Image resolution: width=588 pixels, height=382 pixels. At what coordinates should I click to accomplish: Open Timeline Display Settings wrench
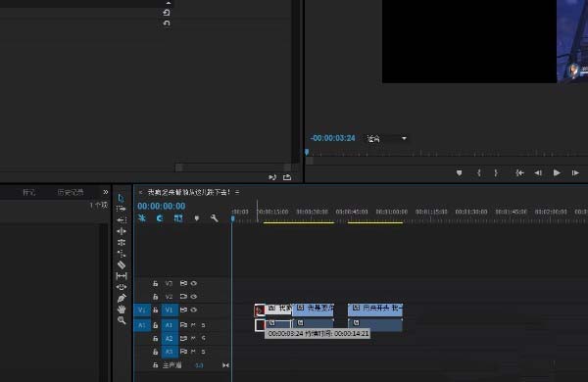[x=214, y=217]
